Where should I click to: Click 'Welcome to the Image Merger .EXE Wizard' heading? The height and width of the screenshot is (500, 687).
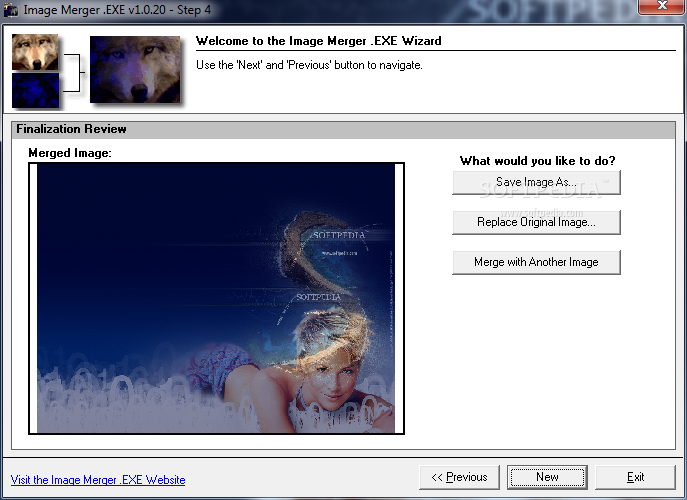(319, 41)
